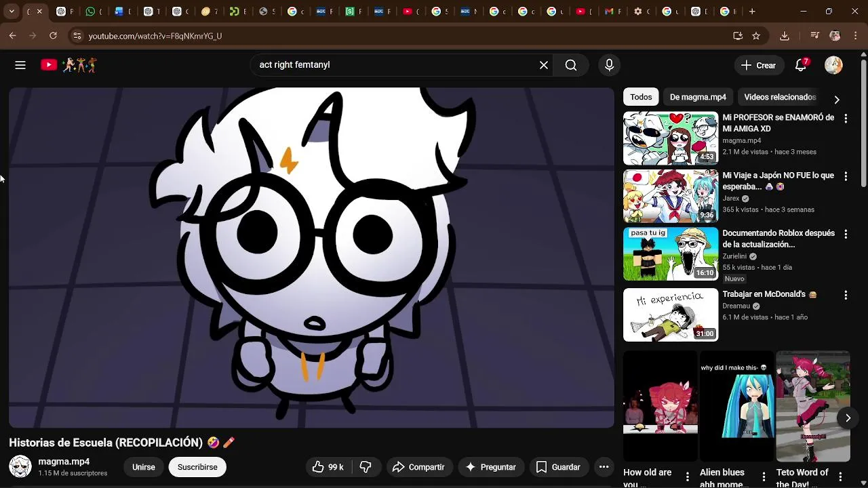Open options for How old are you short
This screenshot has width=868, height=488.
[688, 476]
